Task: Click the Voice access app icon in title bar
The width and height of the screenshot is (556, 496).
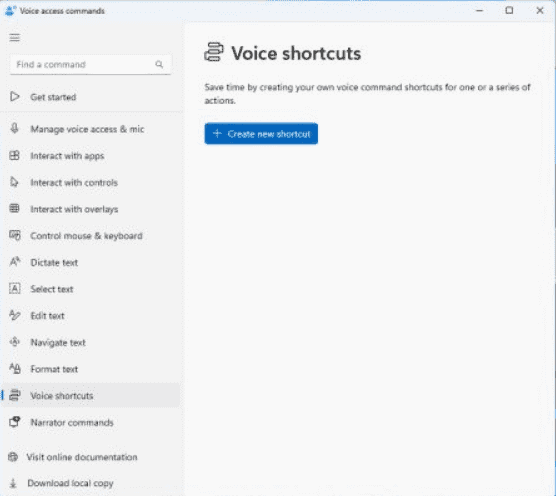Action: coord(10,11)
